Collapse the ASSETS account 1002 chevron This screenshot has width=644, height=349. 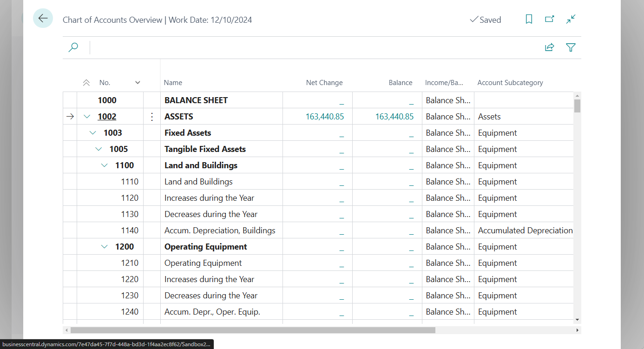[x=86, y=116]
